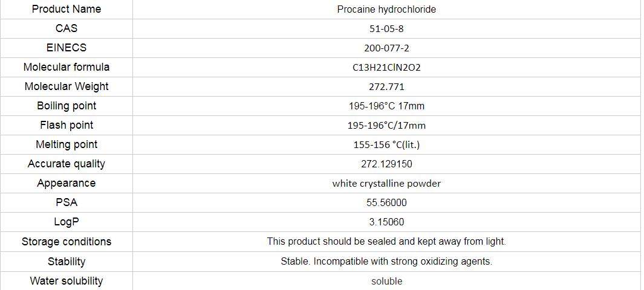
Task: Click the Boiling point label
Action: pos(67,106)
